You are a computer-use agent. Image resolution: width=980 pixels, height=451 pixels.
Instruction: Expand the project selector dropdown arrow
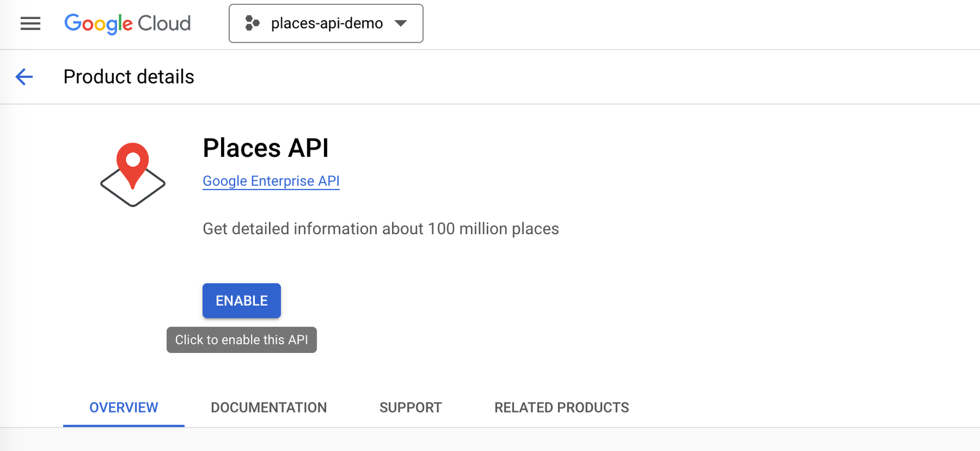coord(401,23)
